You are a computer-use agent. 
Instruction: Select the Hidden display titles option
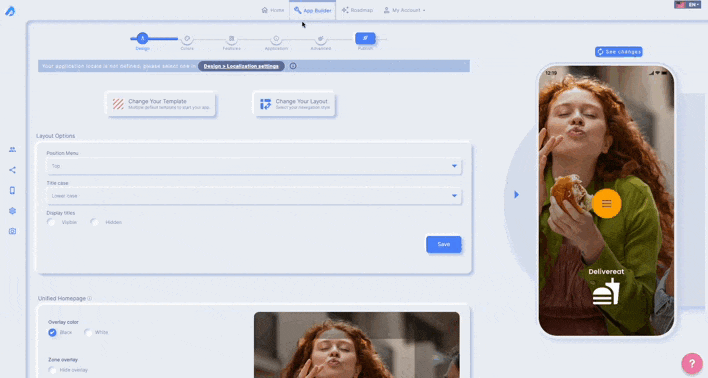click(x=94, y=222)
